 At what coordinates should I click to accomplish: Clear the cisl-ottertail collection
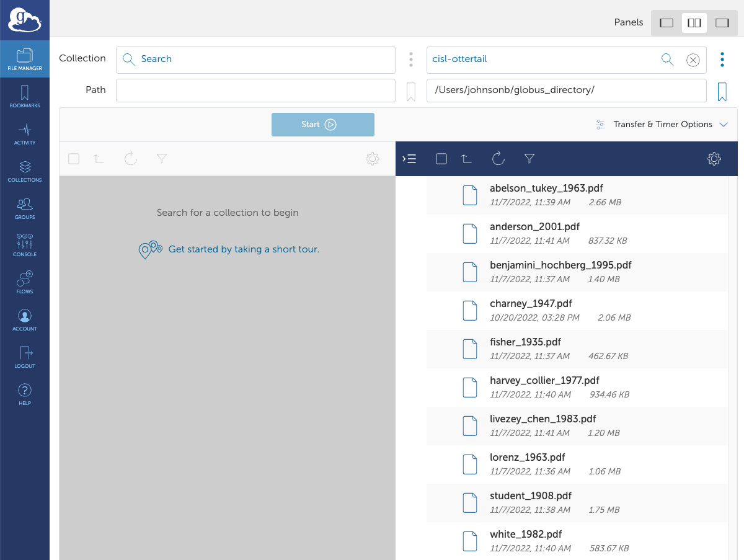[x=693, y=60]
